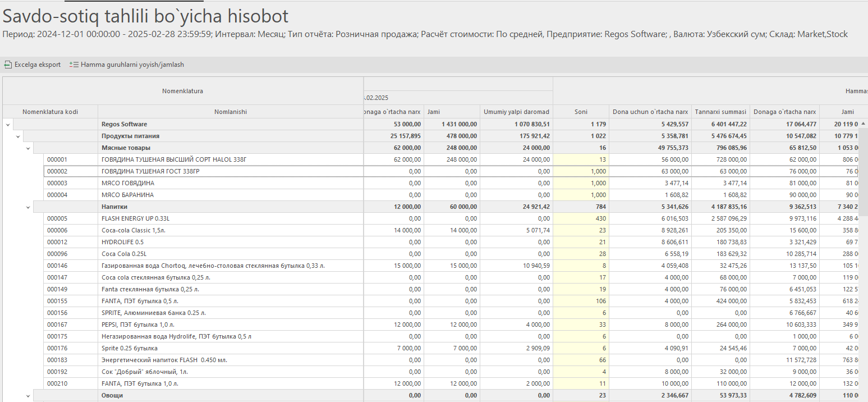The height and width of the screenshot is (402, 868).
Task: Collapse the Regos Software root group
Action: (7, 125)
